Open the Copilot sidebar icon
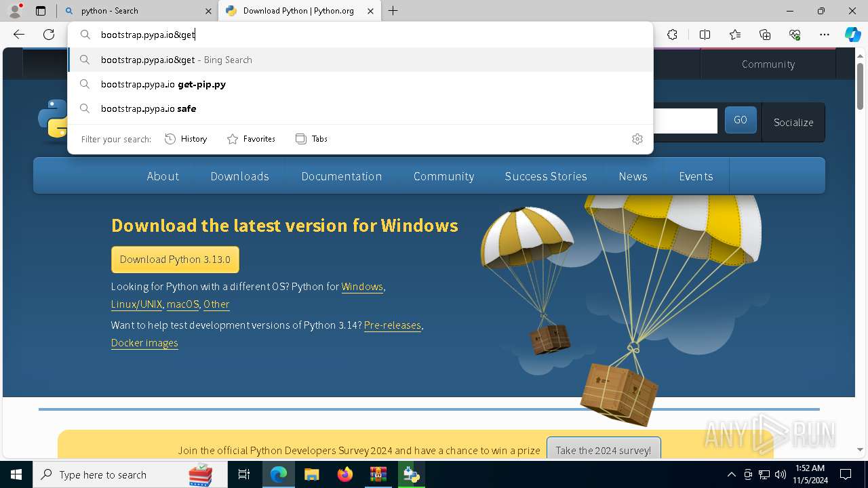Image resolution: width=868 pixels, height=488 pixels. click(x=853, y=35)
